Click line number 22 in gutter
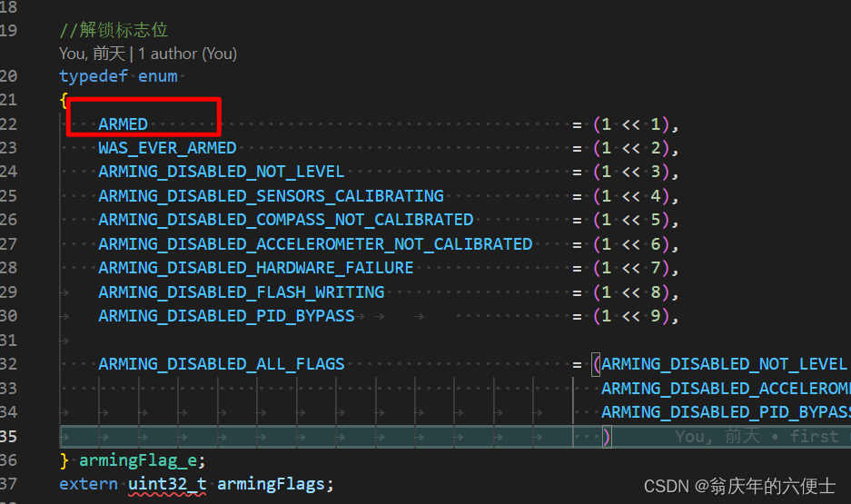The height and width of the screenshot is (504, 851). (9, 124)
